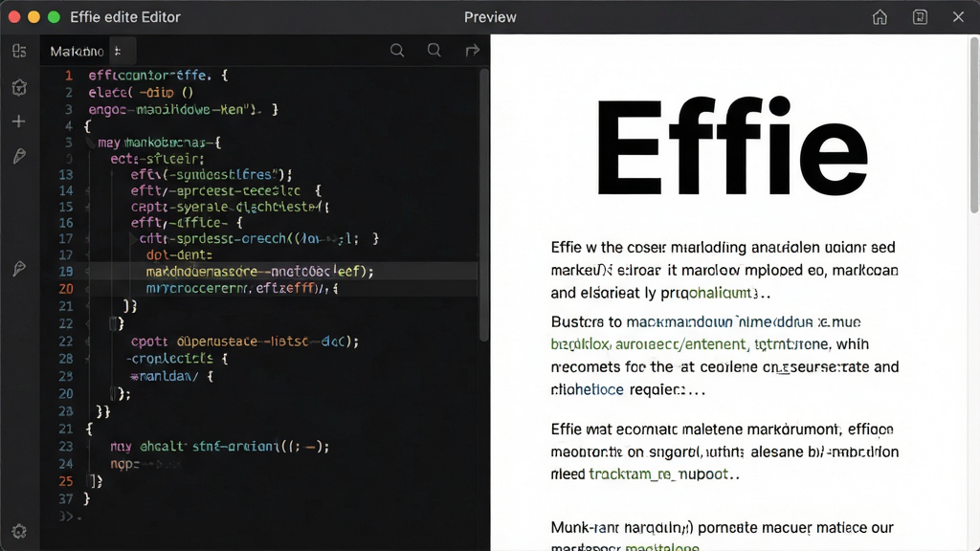Click line 14 eftt/-eprceest code

(x=226, y=190)
